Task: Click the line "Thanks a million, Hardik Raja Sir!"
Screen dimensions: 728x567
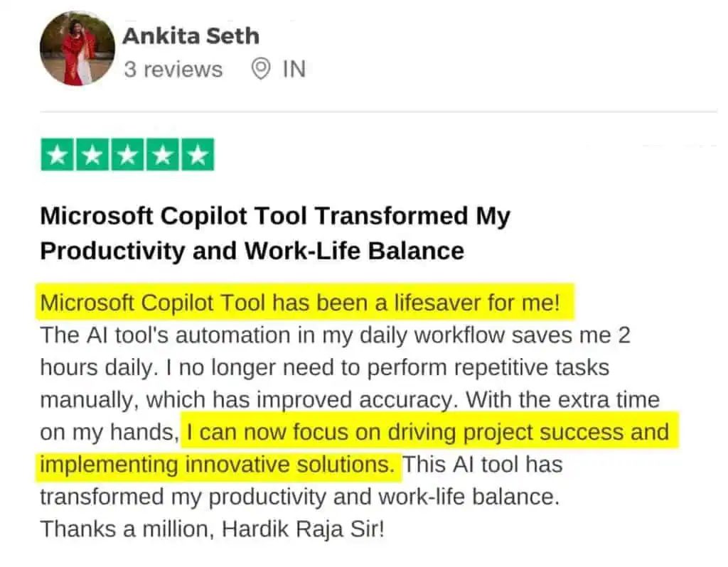Action: pos(211,529)
